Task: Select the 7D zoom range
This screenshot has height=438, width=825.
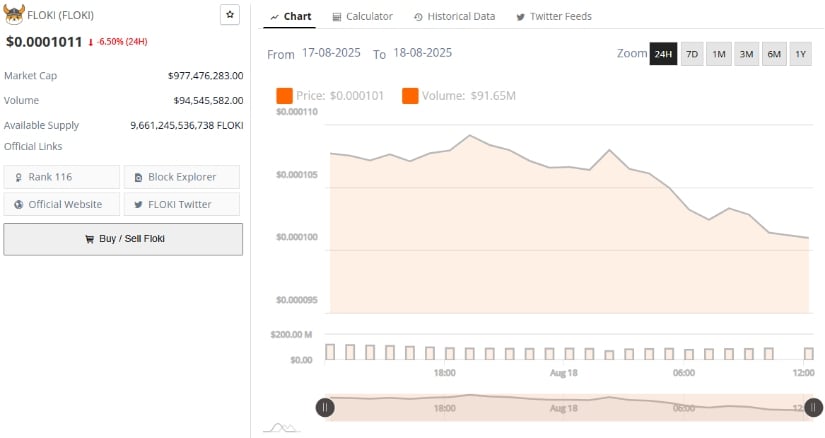Action: 692,54
